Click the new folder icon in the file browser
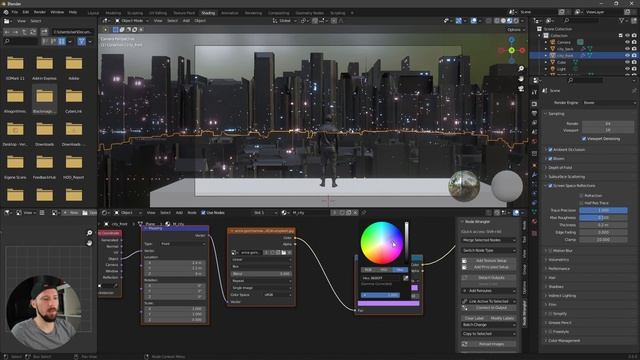The image size is (640, 360). pyautogui.click(x=44, y=31)
